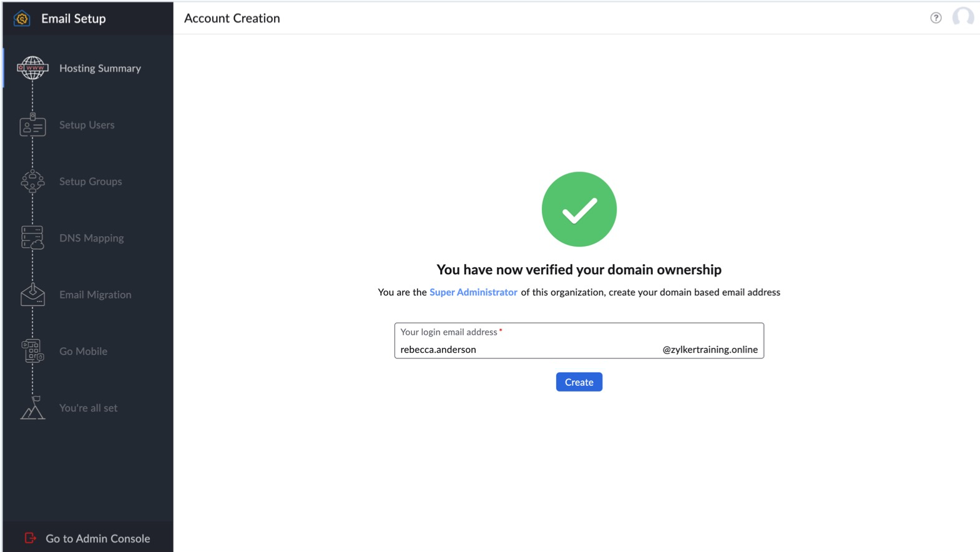Select the Setup Users ID-card icon
This screenshot has width=980, height=552.
click(x=32, y=126)
